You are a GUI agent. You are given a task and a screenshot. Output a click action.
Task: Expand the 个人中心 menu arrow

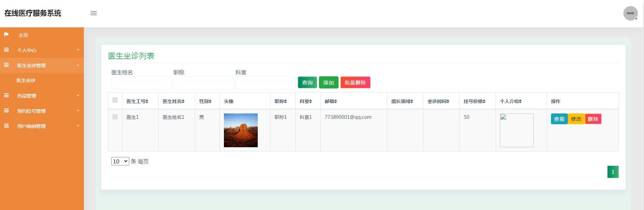(78, 50)
